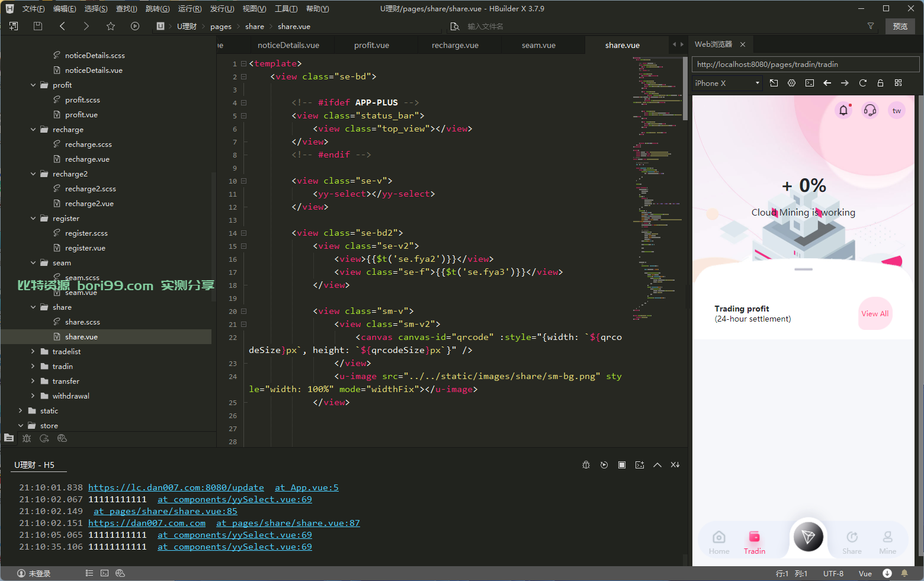Switch to the noticeDetails.vue editor tab

[288, 45]
